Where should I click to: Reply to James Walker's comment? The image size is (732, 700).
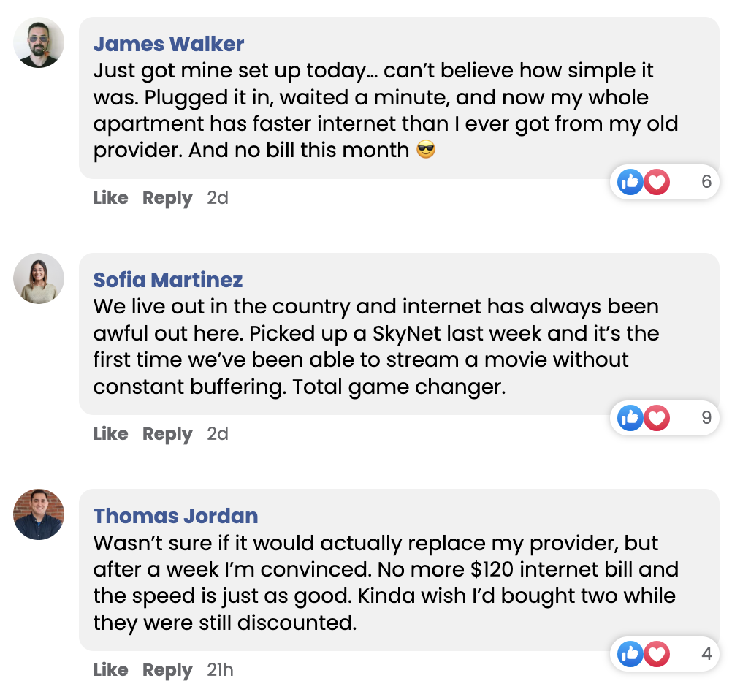(x=167, y=198)
